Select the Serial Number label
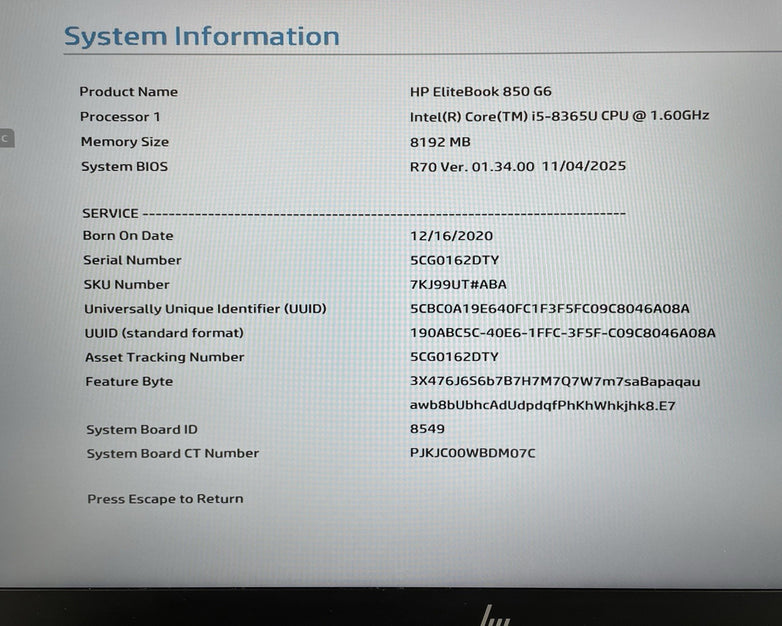This screenshot has width=782, height=626. pyautogui.click(x=132, y=260)
